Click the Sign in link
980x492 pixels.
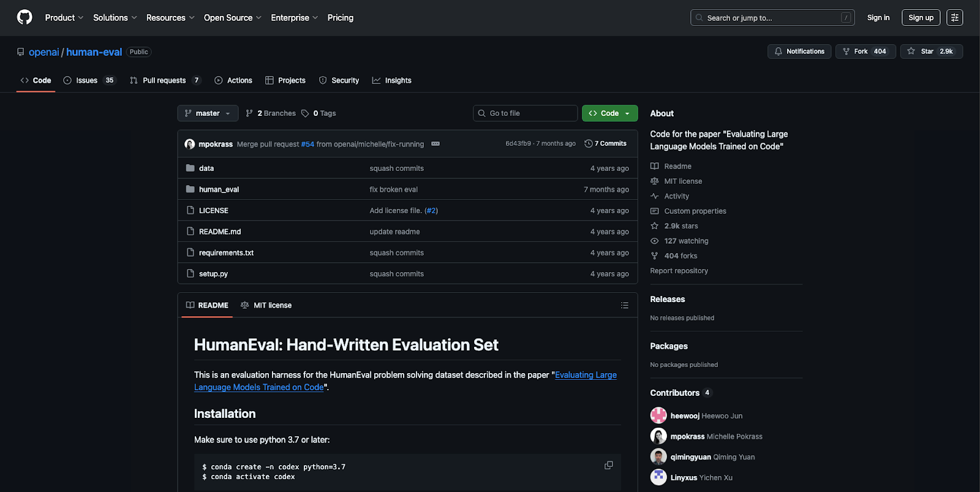(x=878, y=18)
